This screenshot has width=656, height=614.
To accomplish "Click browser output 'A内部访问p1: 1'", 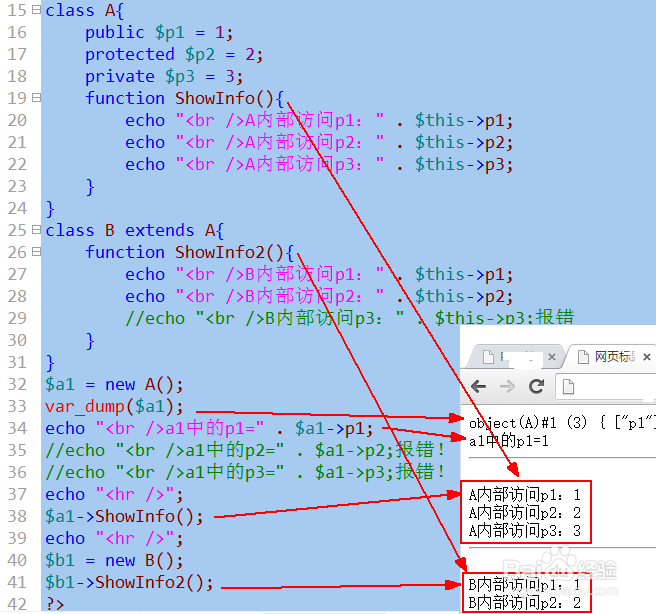I will click(525, 495).
